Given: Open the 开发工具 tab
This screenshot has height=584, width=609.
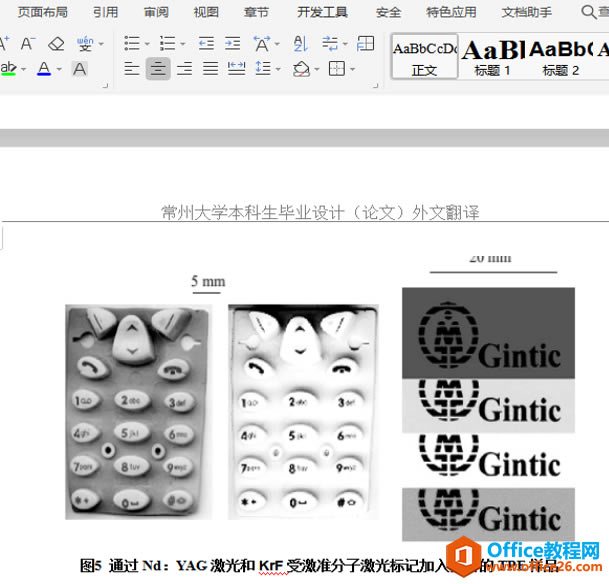Looking at the screenshot, I should tap(322, 12).
